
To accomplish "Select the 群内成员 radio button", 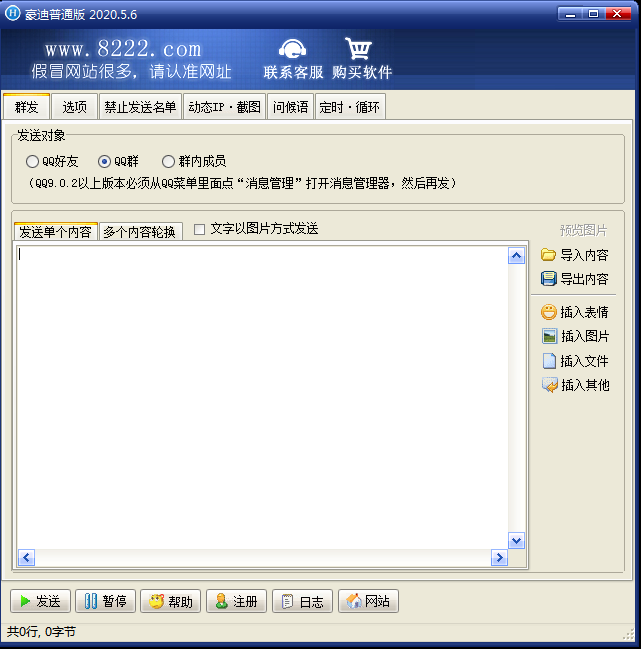I will (168, 161).
